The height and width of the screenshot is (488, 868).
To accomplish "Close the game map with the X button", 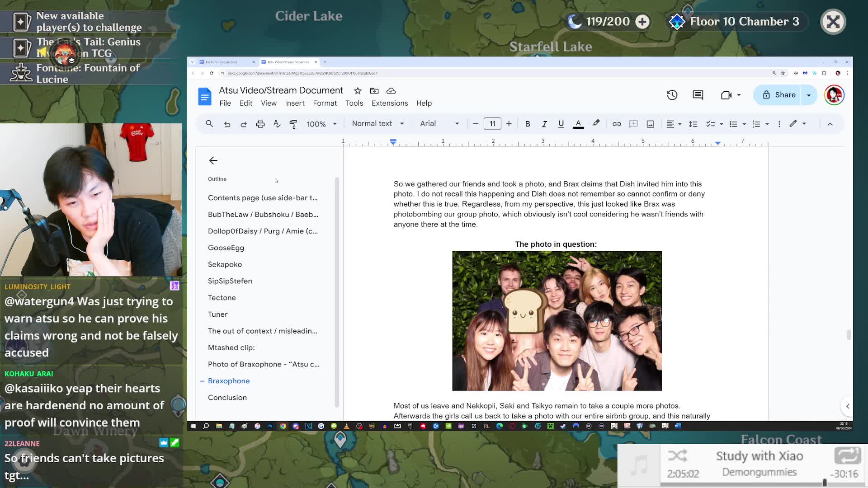I will click(x=833, y=22).
